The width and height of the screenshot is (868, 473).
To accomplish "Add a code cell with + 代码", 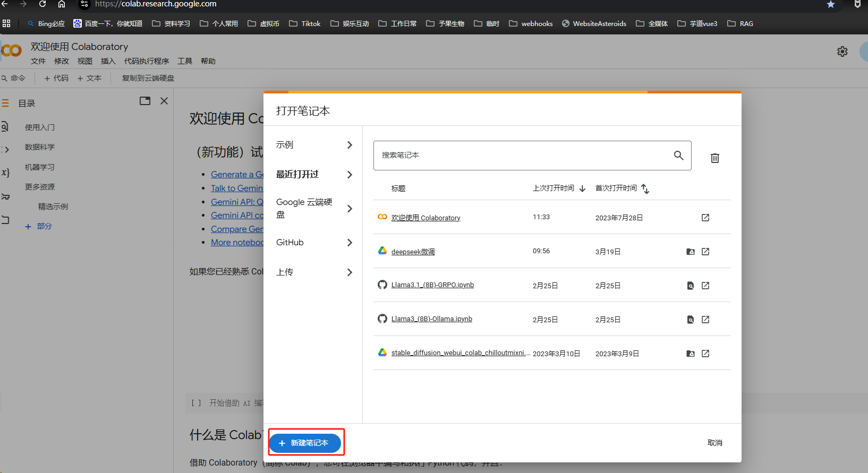I will [56, 78].
